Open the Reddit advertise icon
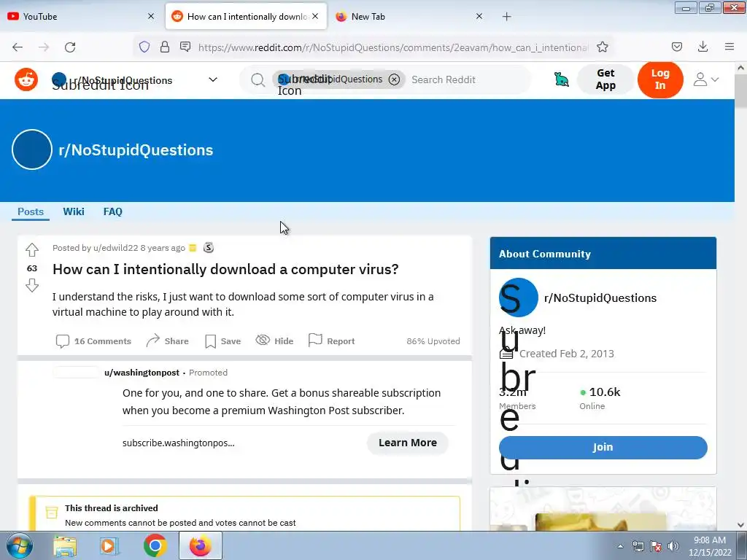 point(562,79)
